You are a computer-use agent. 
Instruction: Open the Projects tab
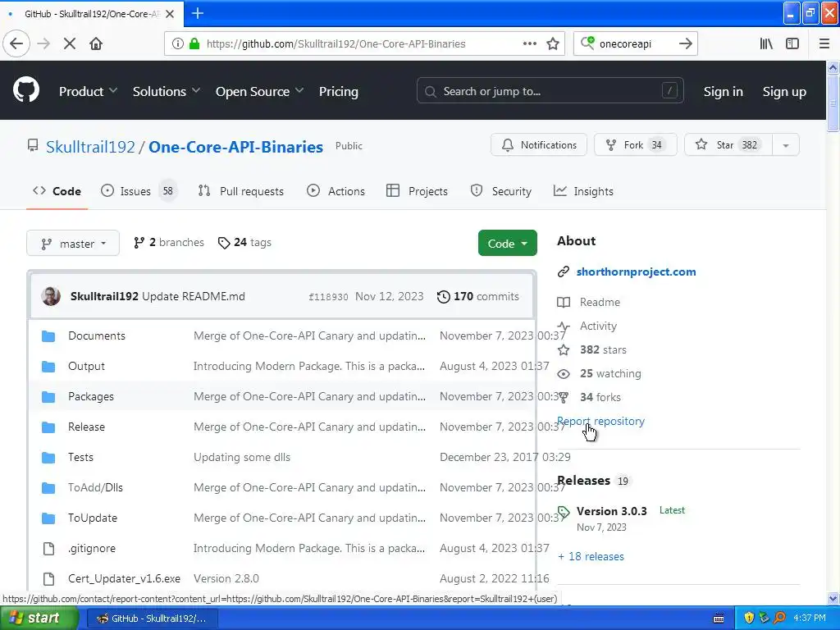click(417, 191)
